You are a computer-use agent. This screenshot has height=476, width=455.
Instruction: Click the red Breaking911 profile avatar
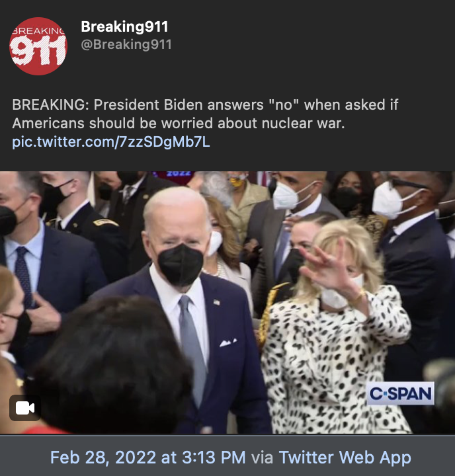pos(38,46)
